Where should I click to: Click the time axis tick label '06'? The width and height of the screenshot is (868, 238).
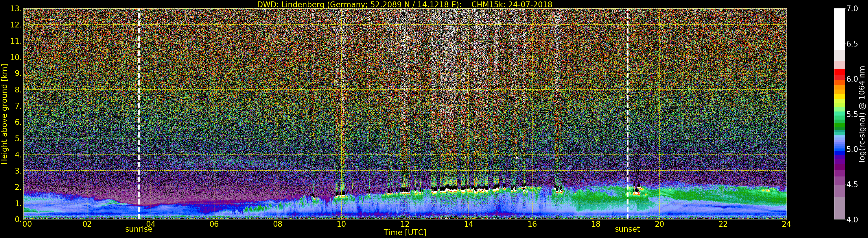(x=214, y=224)
